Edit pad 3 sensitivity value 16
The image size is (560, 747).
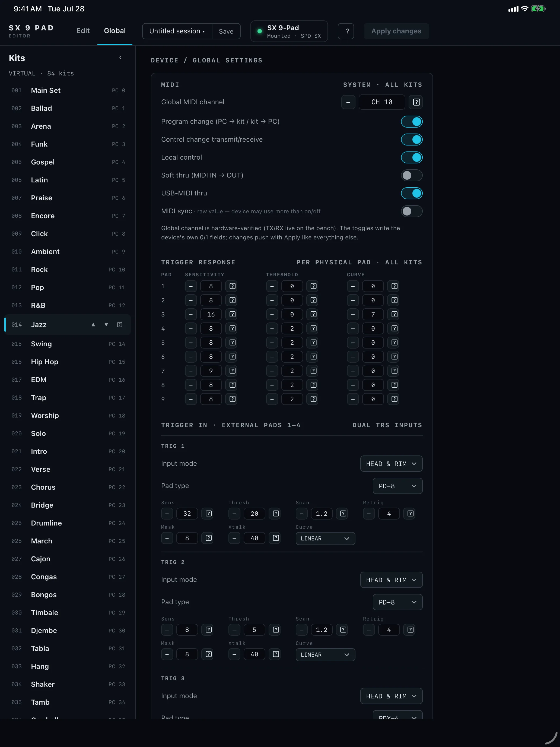[x=211, y=314]
